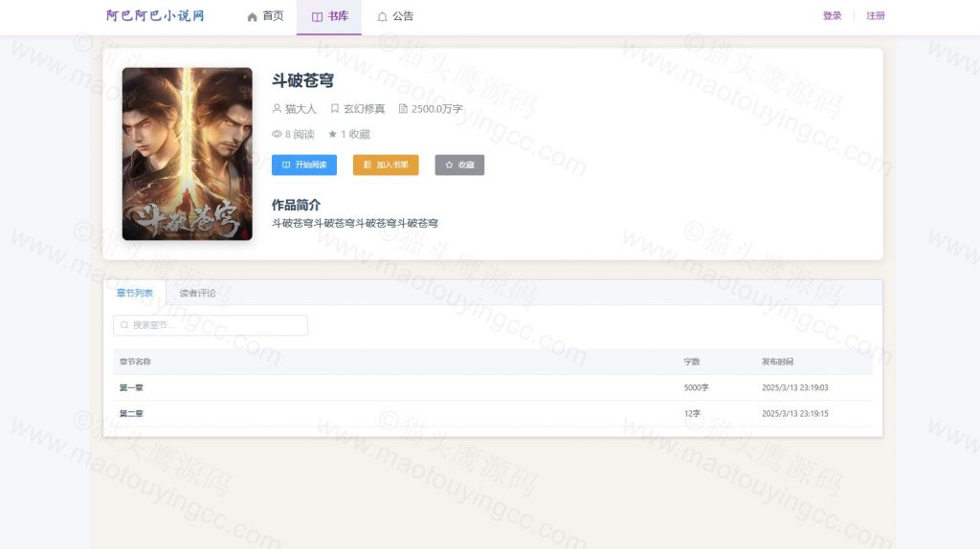
Task: Click the house icon beside 首页
Action: pos(252,17)
